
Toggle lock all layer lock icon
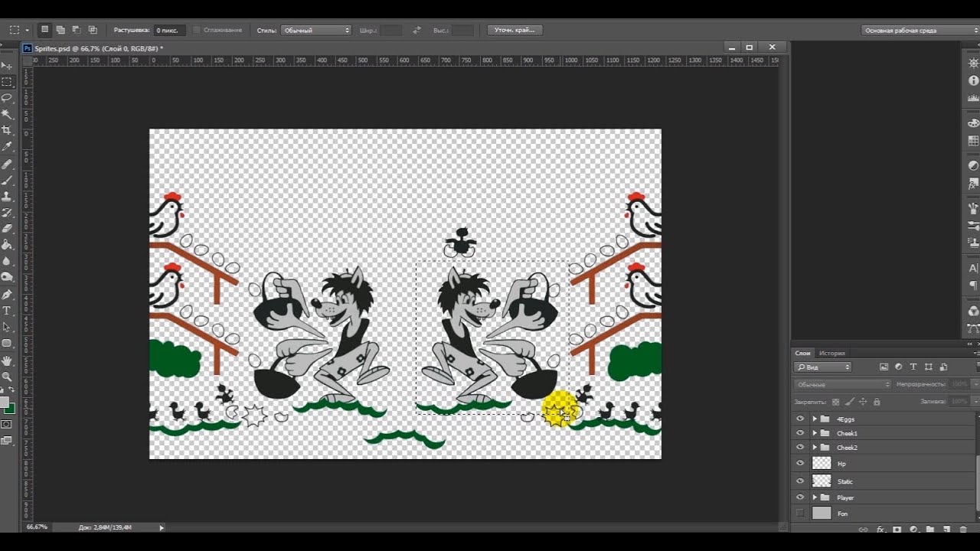tap(877, 402)
